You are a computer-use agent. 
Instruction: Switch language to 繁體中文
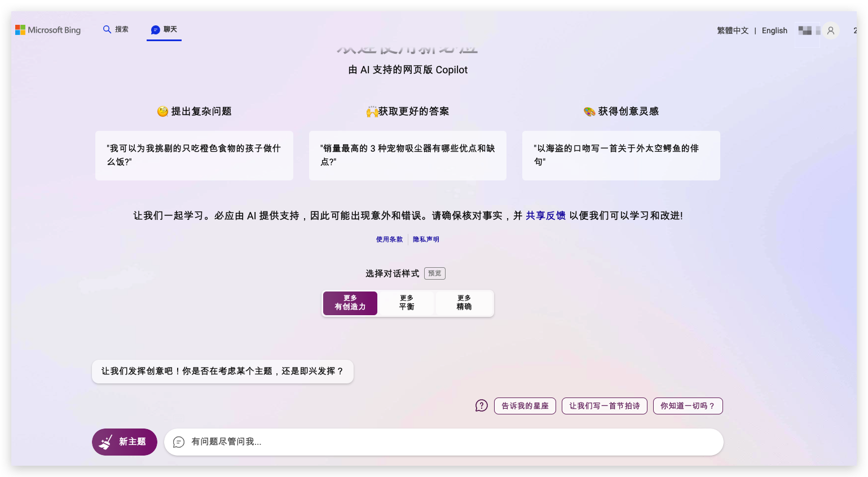click(733, 30)
